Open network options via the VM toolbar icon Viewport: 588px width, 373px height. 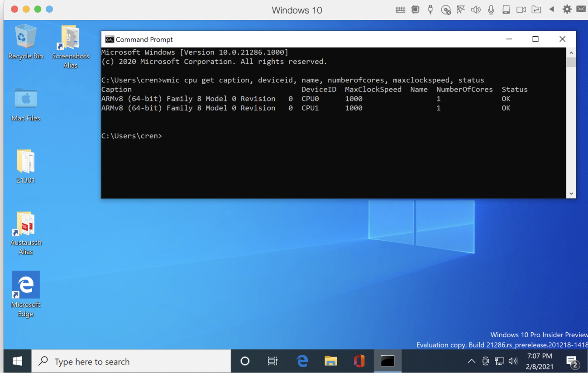460,9
